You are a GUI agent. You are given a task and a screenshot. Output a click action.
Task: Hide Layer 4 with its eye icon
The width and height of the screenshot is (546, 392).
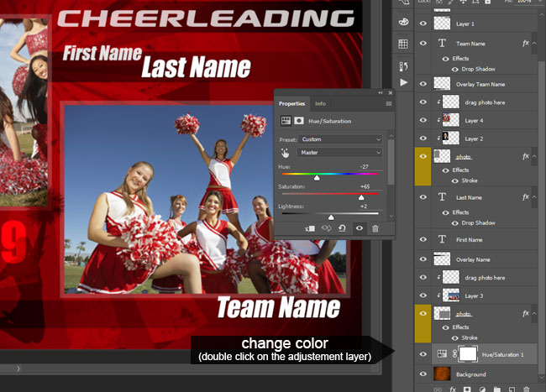tap(423, 120)
